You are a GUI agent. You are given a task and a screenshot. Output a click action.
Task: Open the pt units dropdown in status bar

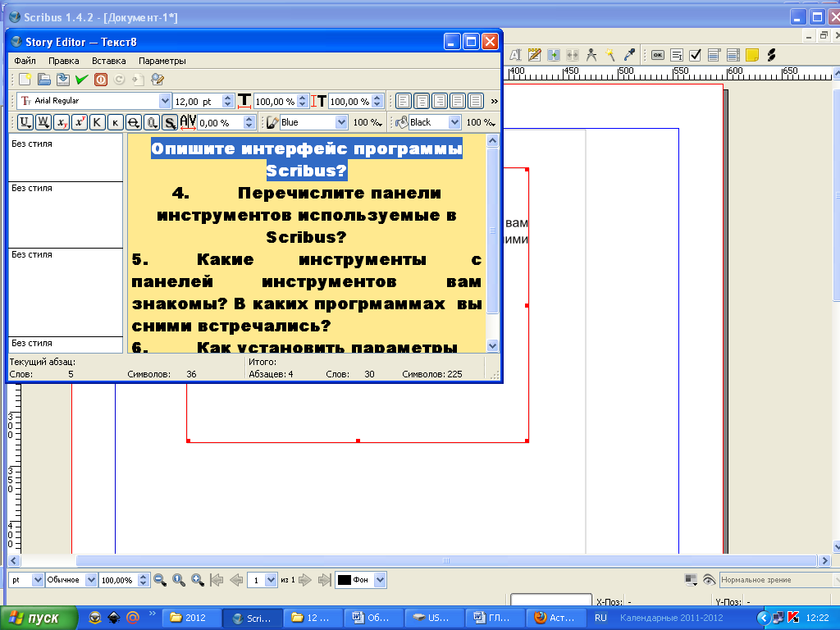tap(38, 580)
